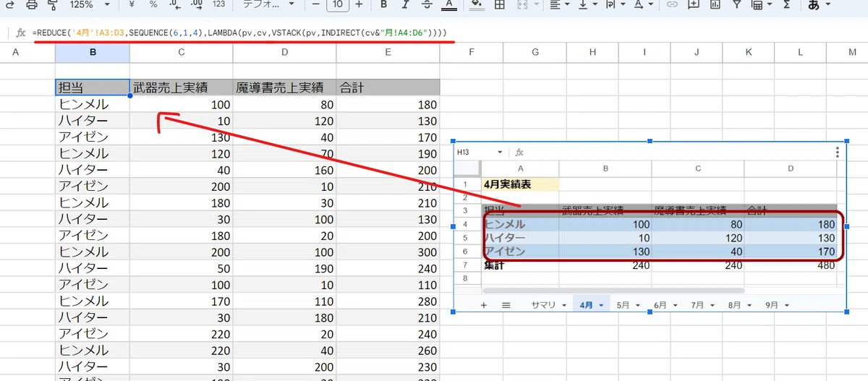
Task: Click the fx icon beside the formula bar
Action: click(21, 33)
